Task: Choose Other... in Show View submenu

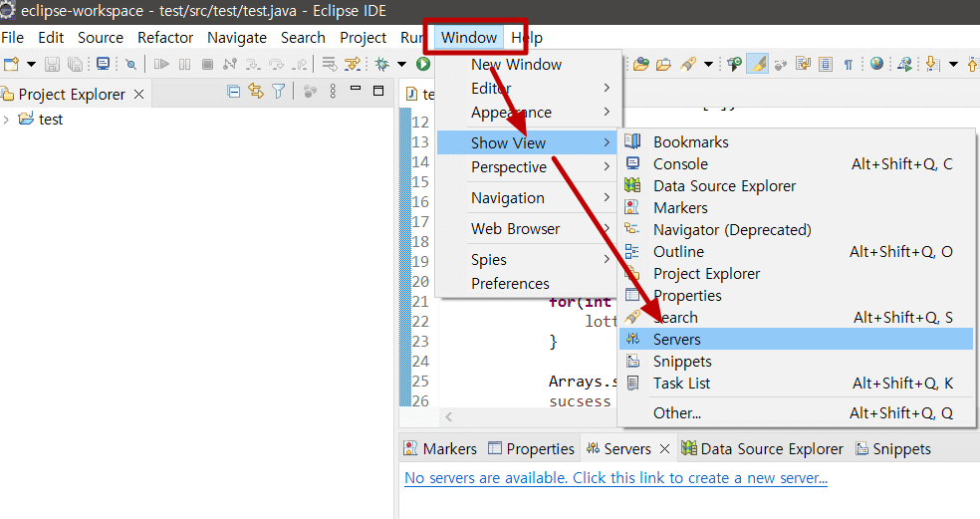Action: 797,413
